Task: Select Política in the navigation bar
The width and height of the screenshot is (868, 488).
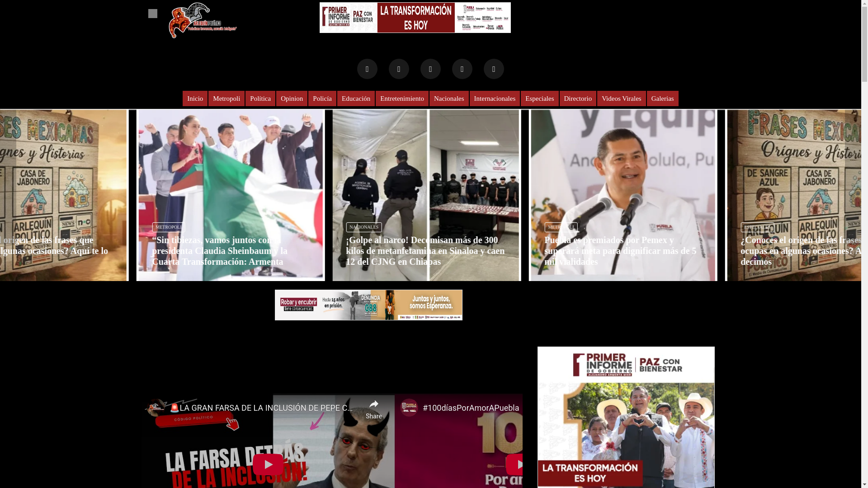Action: [x=260, y=99]
